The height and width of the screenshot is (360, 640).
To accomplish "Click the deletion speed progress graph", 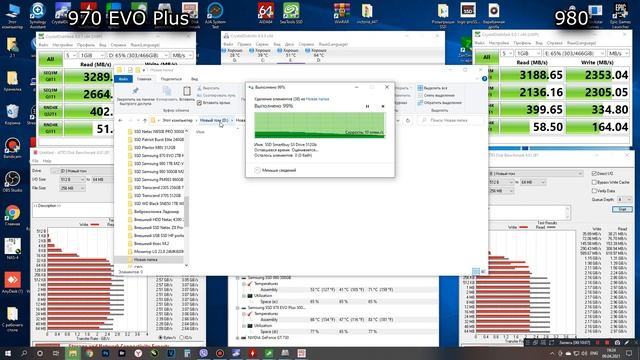I will click(x=319, y=125).
